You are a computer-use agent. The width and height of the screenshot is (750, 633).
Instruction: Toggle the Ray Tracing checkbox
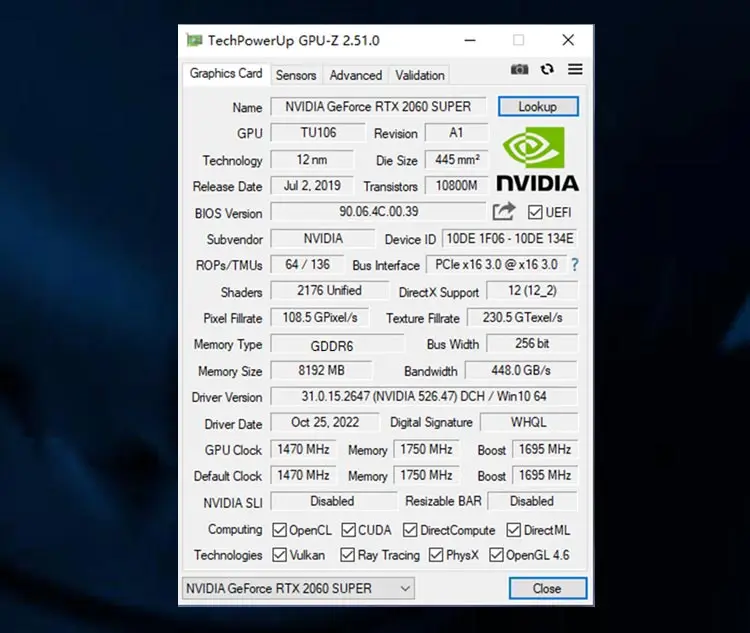click(347, 555)
